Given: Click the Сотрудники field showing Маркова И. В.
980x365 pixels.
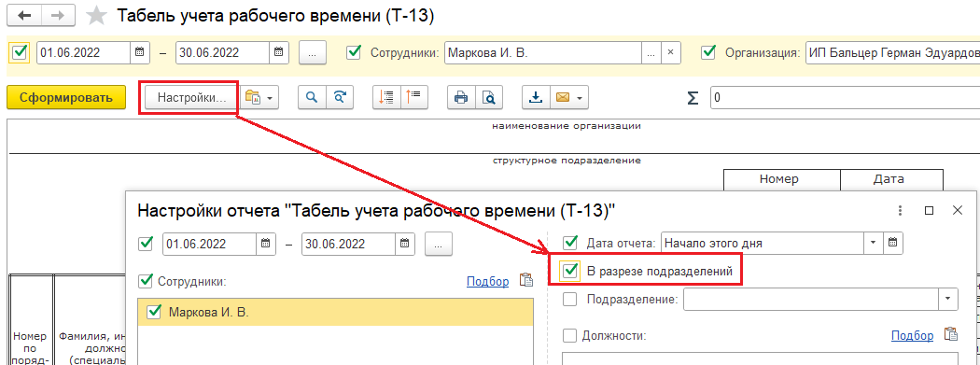Looking at the screenshot, I should [543, 52].
